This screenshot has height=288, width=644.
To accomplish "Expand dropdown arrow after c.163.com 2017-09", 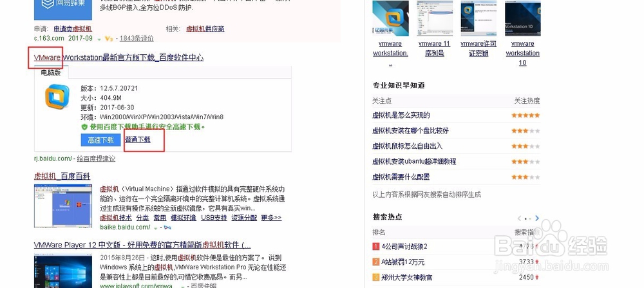I will click(x=99, y=39).
